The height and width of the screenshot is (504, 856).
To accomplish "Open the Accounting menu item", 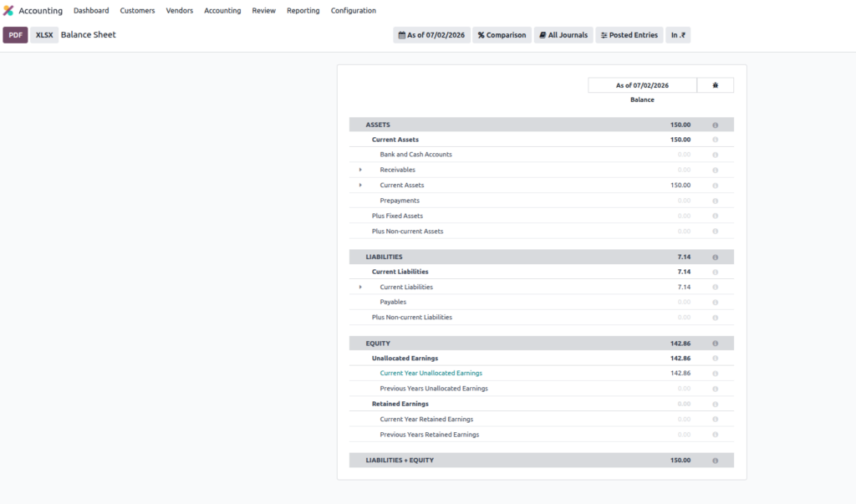I will tap(222, 10).
